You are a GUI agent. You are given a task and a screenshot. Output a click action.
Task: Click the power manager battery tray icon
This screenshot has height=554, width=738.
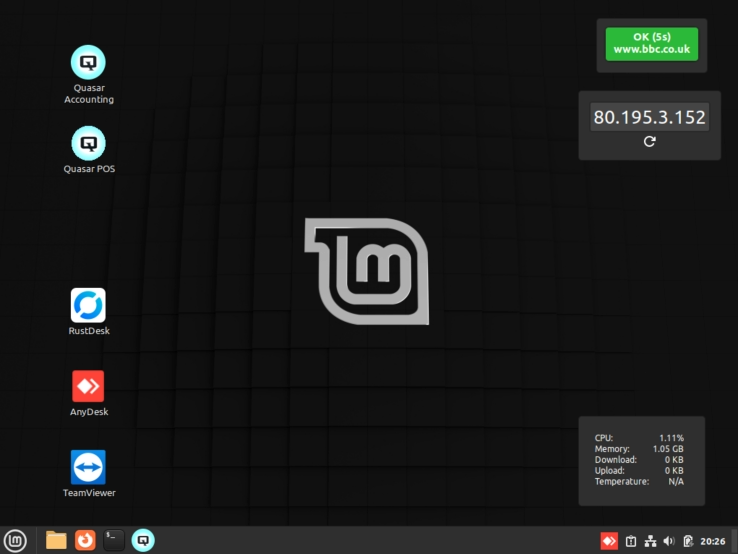pyautogui.click(x=688, y=541)
